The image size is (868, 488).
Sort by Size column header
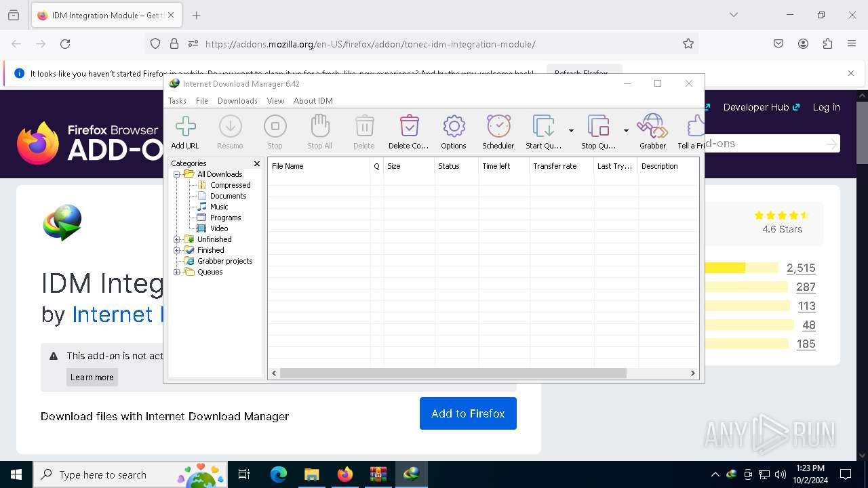point(409,166)
